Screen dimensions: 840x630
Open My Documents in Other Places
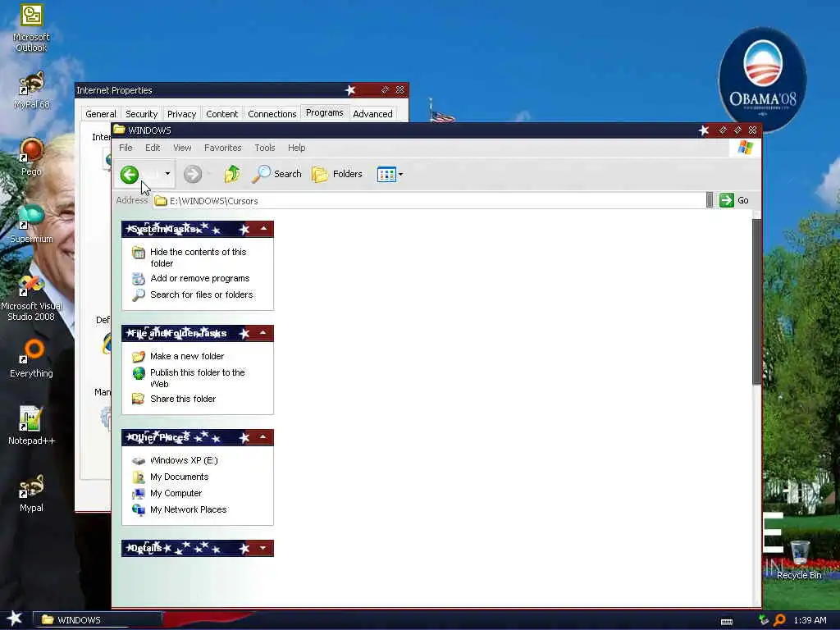(x=180, y=477)
